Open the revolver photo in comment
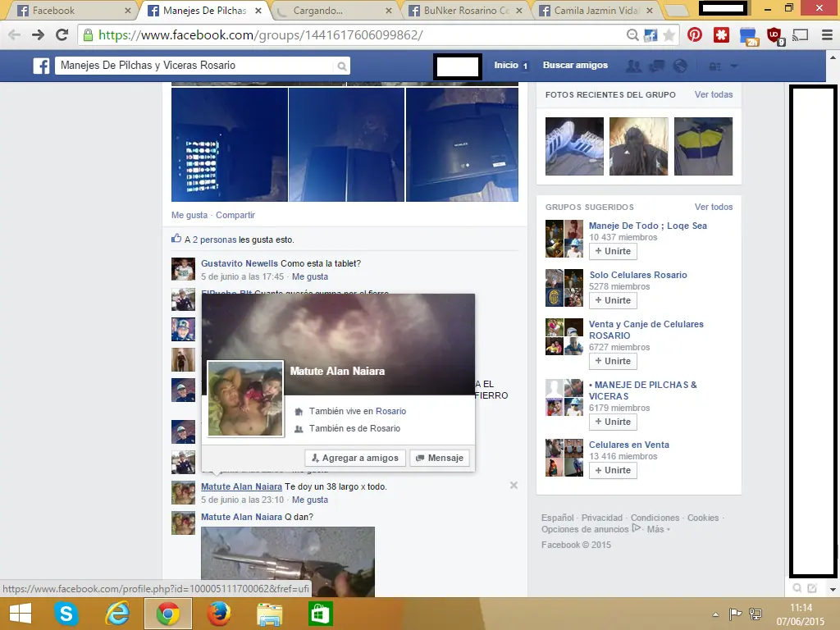The width and height of the screenshot is (840, 630). click(x=288, y=561)
